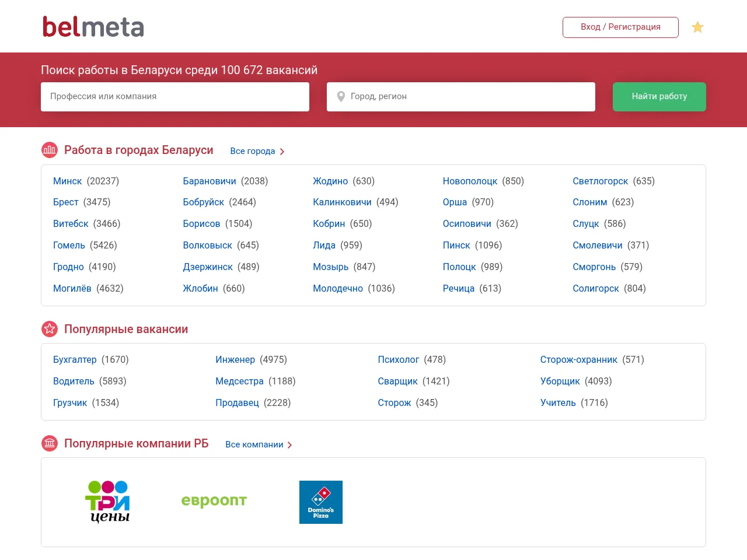Open jobs in Пинск
This screenshot has height=560, width=747.
(x=456, y=245)
